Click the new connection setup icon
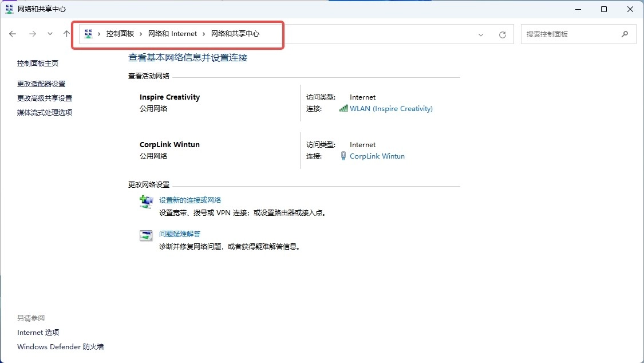Viewport: 644px width, 363px height. (x=147, y=202)
